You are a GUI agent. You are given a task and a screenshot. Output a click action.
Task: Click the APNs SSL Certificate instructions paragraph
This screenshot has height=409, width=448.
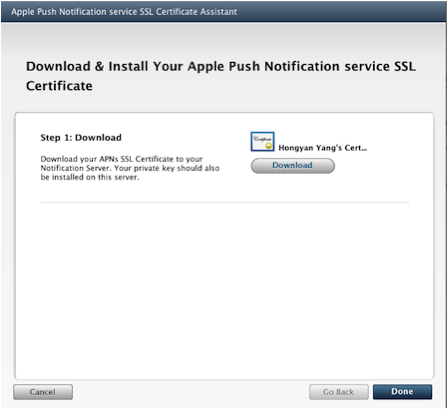tap(130, 168)
